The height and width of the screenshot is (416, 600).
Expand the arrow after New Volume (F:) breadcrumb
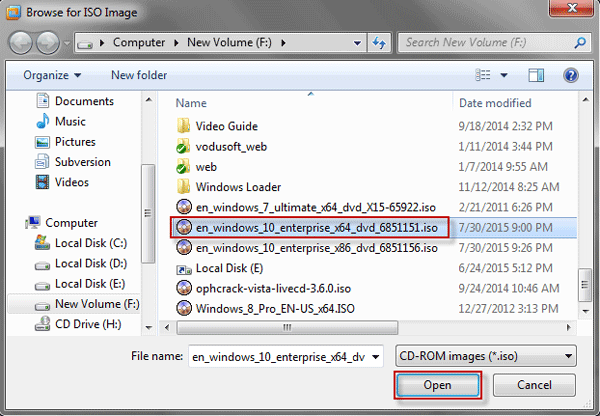tap(283, 43)
